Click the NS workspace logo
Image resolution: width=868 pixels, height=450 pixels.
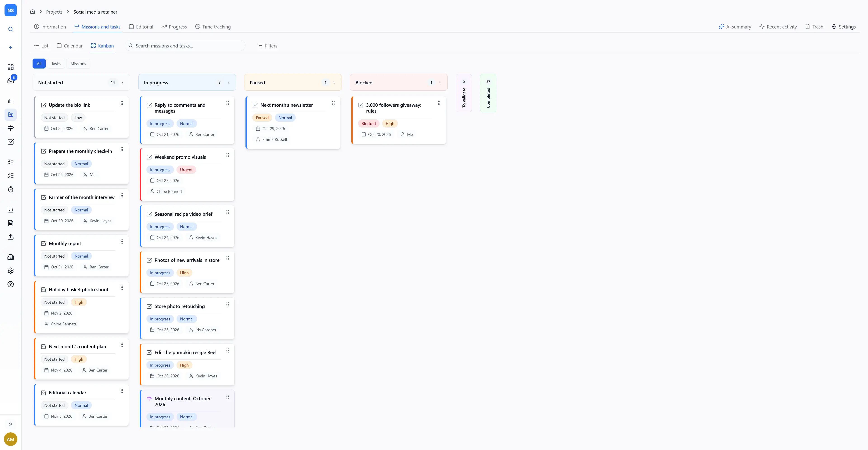tap(10, 10)
